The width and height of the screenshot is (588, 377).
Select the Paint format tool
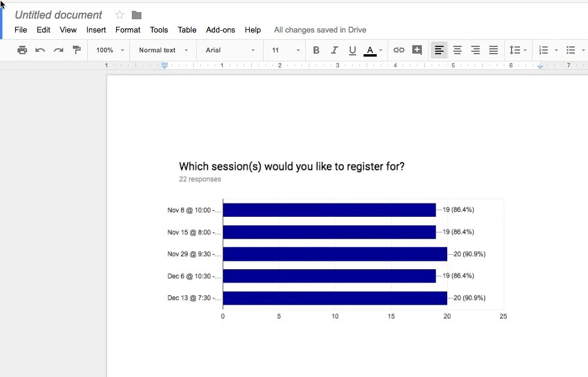[76, 50]
